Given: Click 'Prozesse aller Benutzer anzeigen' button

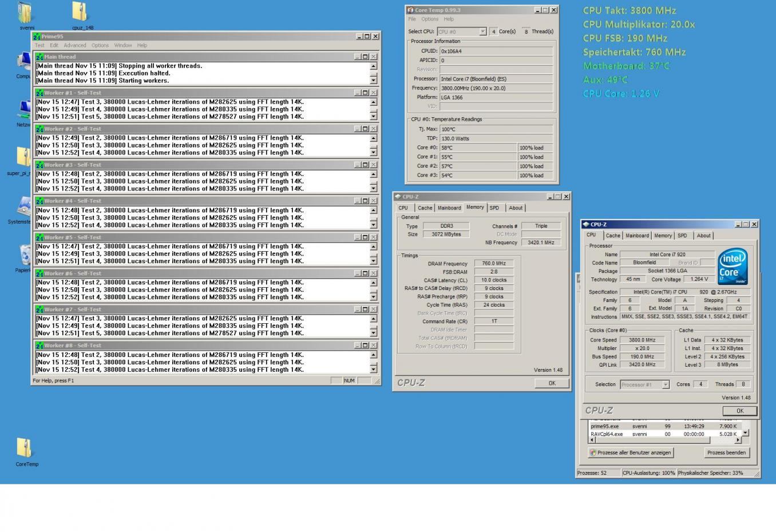Looking at the screenshot, I should [631, 452].
